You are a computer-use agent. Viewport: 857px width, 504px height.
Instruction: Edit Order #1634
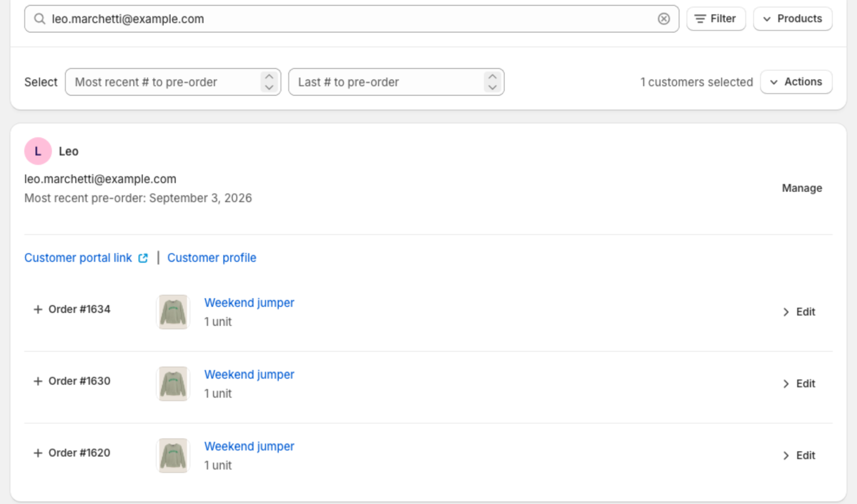pos(799,312)
